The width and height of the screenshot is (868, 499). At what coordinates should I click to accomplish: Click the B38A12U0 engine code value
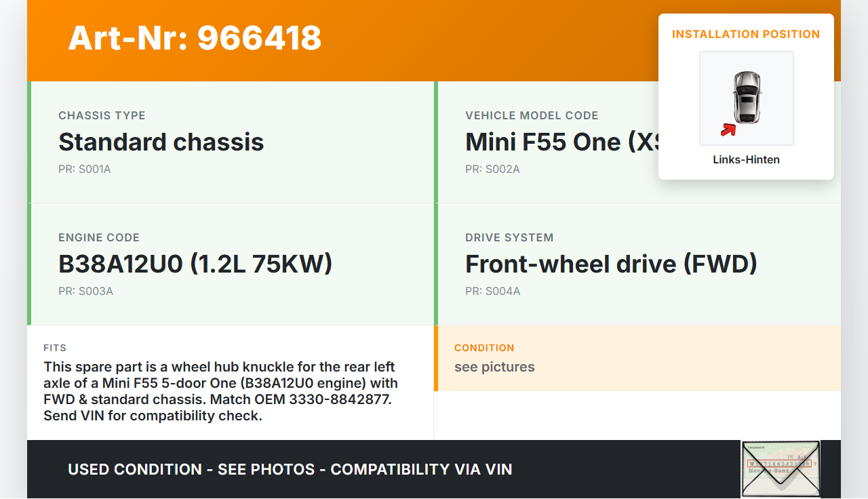tap(195, 264)
